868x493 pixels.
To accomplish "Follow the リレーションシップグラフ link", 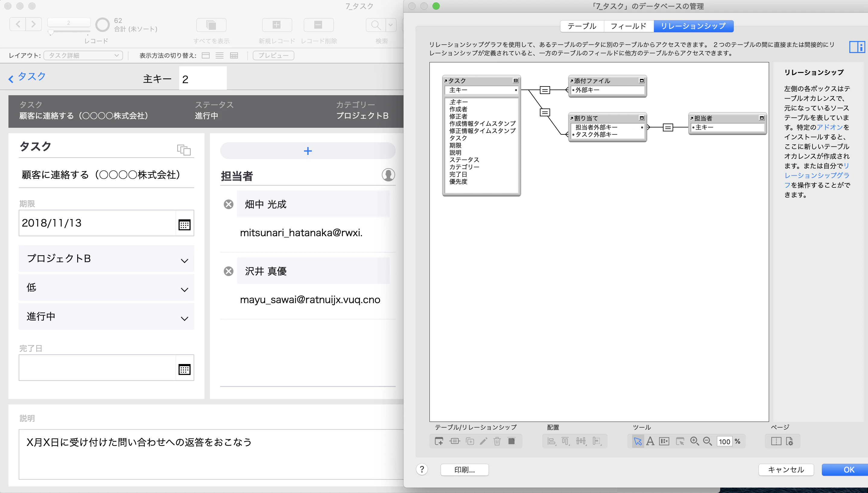I will (x=817, y=175).
